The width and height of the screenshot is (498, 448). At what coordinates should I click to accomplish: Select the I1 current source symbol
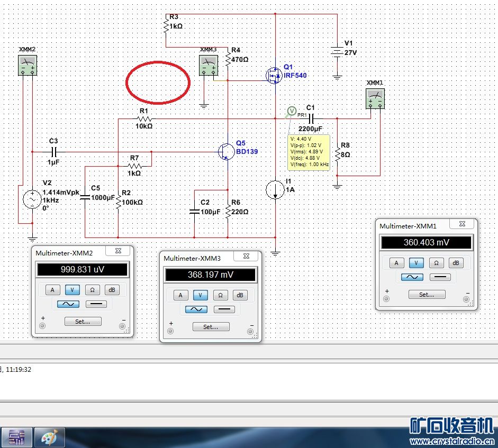click(x=275, y=189)
